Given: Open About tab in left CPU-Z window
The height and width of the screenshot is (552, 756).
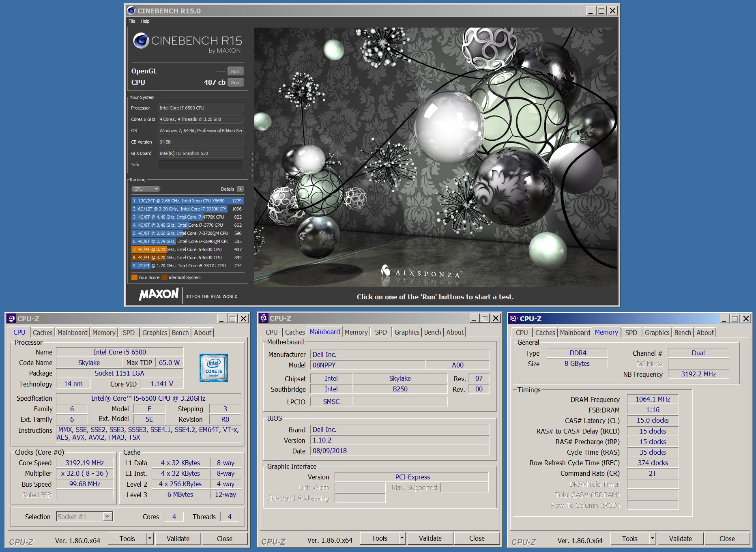Looking at the screenshot, I should click(x=202, y=333).
